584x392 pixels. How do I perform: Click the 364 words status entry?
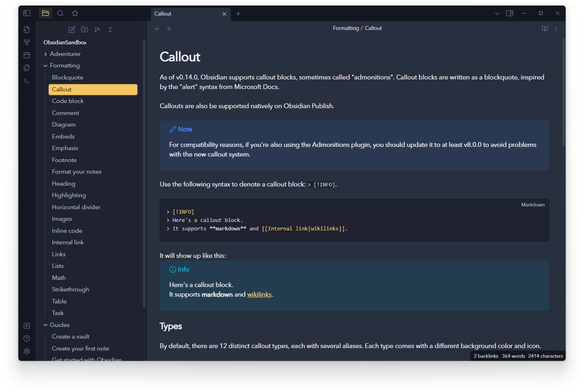(x=513, y=356)
